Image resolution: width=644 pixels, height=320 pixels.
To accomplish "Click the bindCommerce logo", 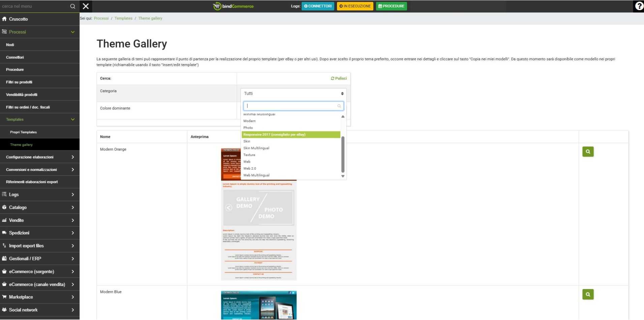I will coord(234,6).
